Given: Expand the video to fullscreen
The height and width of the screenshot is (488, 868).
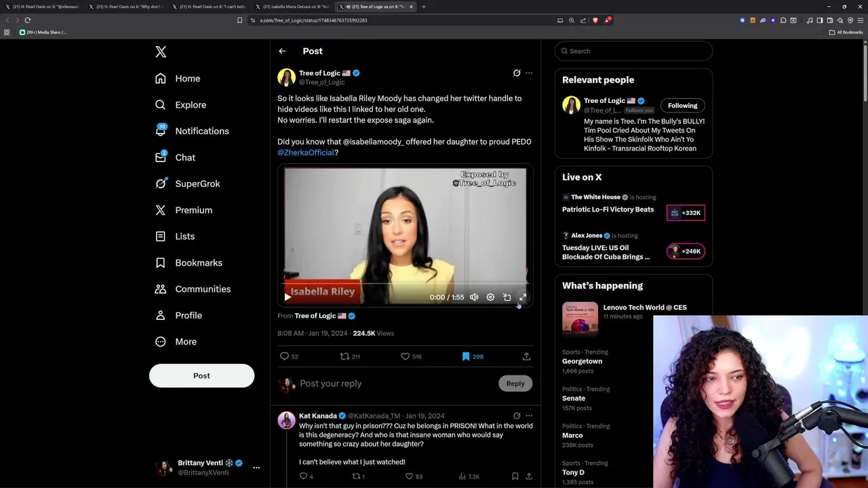Looking at the screenshot, I should coord(523,297).
